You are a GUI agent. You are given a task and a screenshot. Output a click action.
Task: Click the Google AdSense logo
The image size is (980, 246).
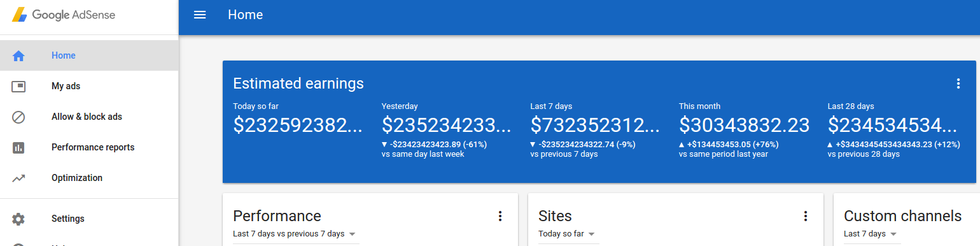64,15
